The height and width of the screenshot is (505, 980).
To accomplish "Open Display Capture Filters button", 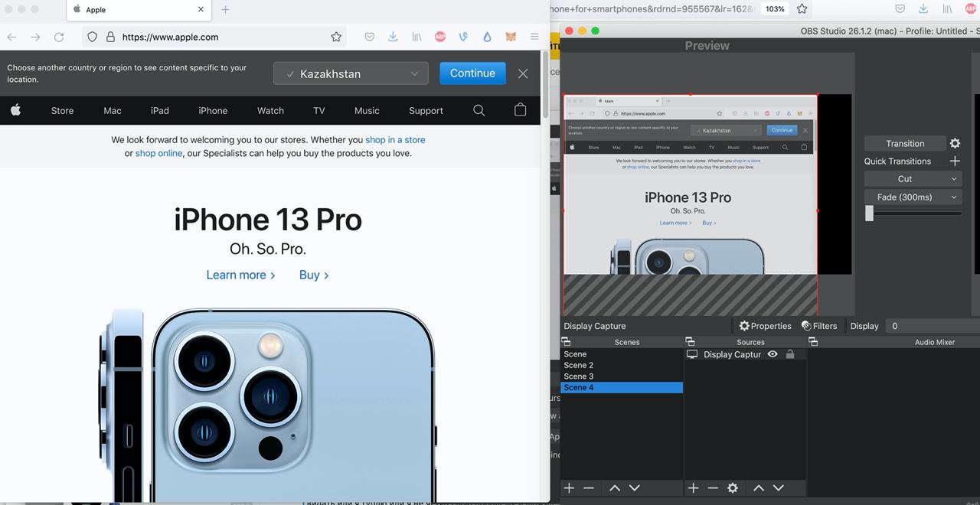I will point(819,326).
